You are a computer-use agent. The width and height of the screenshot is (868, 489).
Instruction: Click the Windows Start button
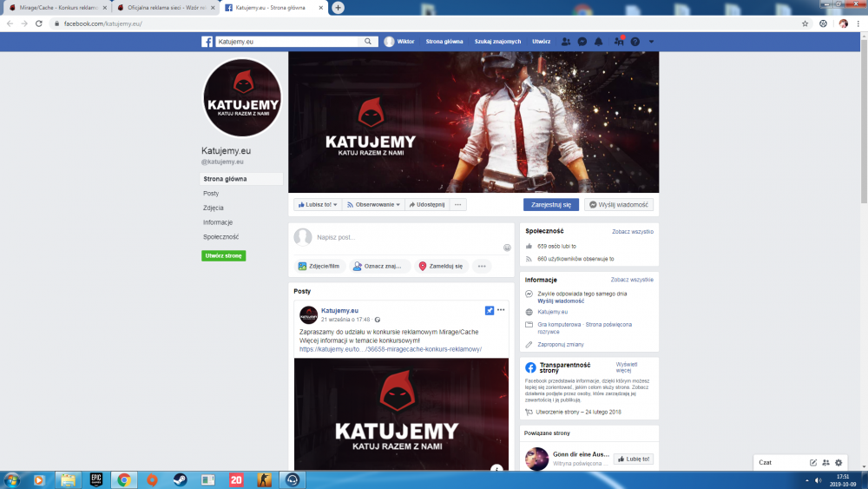(x=11, y=479)
